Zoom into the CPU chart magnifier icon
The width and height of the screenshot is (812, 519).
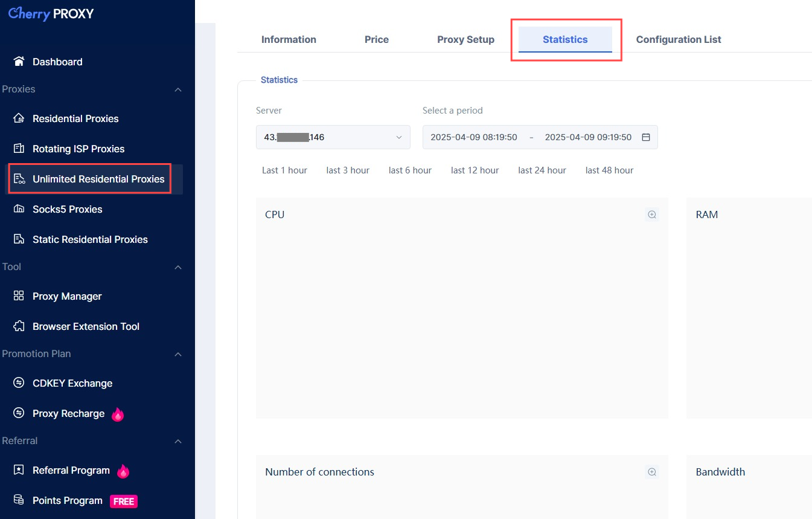coord(651,214)
